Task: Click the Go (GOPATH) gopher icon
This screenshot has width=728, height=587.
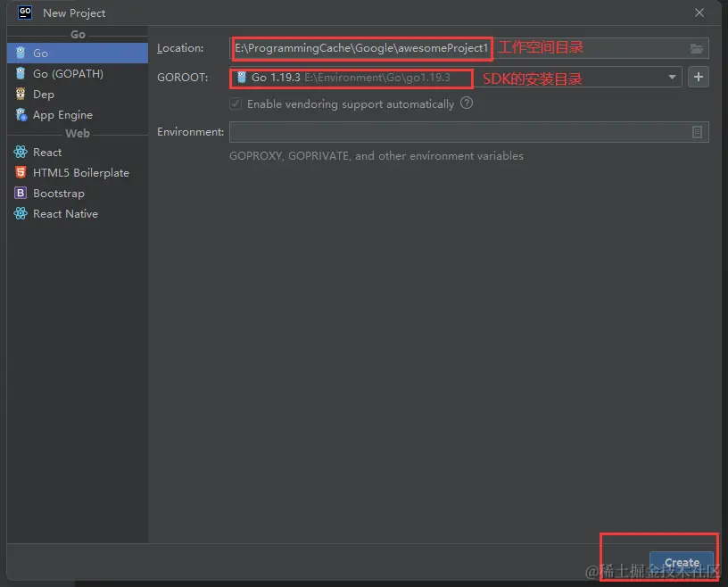Action: (21, 73)
